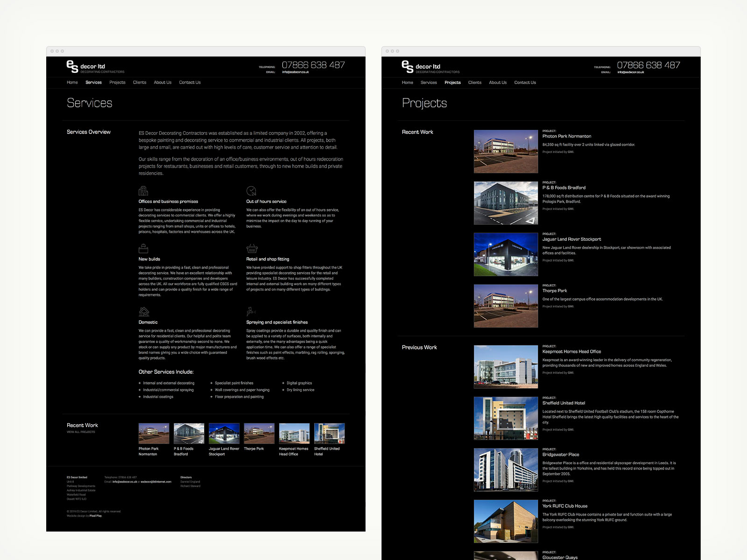The height and width of the screenshot is (560, 747).
Task: Open Home in the Services window navigation
Action: click(72, 83)
